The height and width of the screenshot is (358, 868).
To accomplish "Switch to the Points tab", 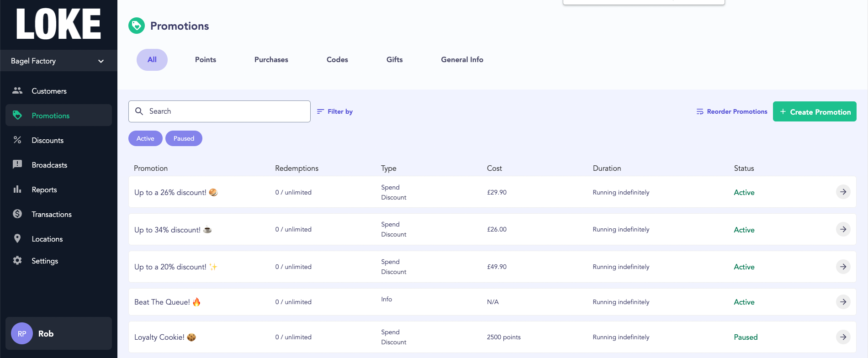I will coord(206,60).
